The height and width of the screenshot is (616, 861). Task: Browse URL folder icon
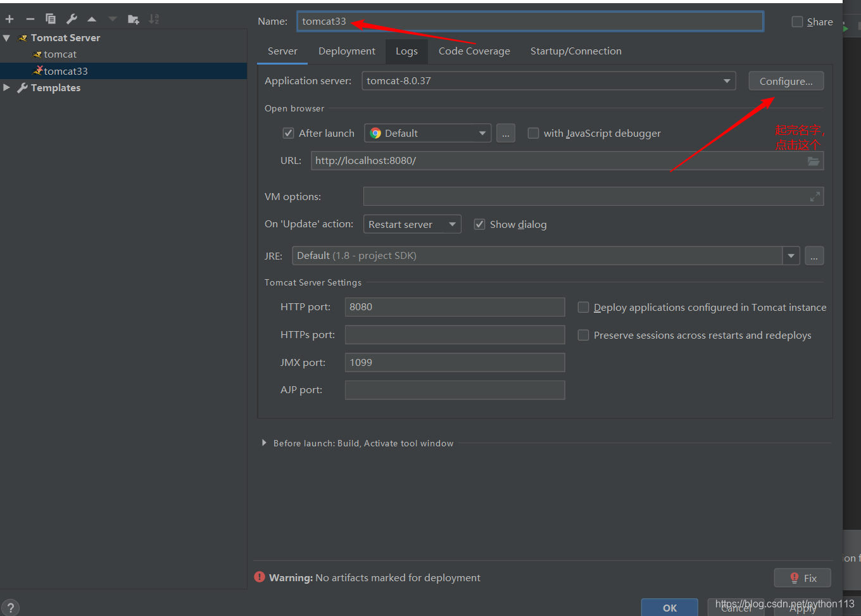tap(814, 161)
